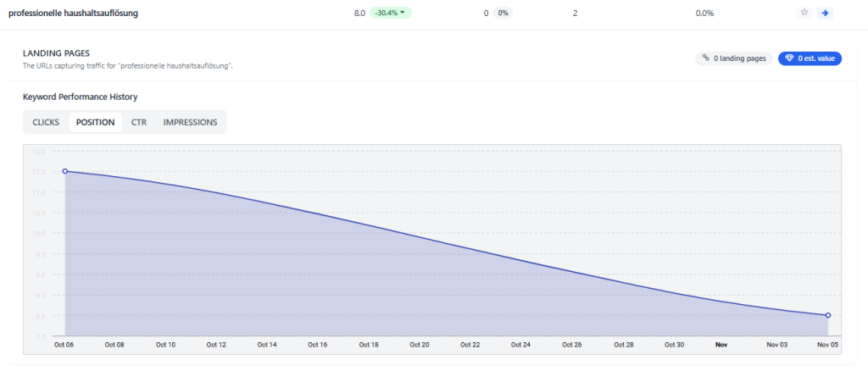Click the link icon beside 0 landing pages
This screenshot has width=868, height=371.
click(706, 58)
